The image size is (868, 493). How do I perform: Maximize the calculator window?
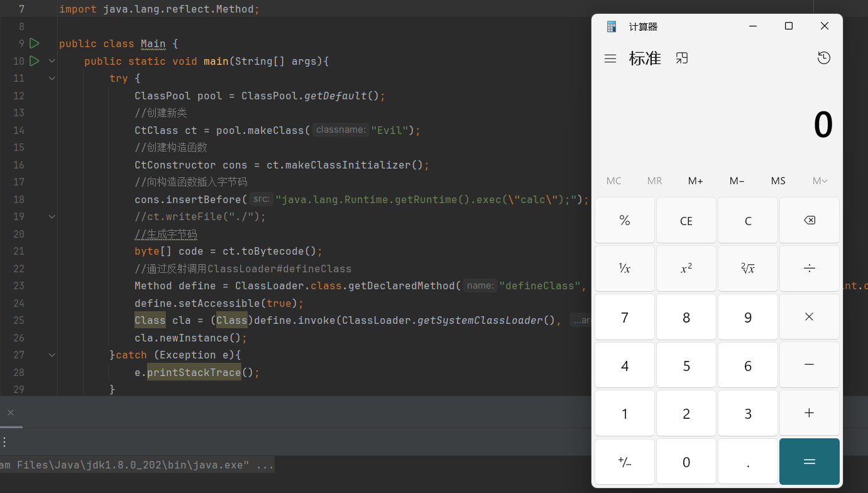(789, 26)
